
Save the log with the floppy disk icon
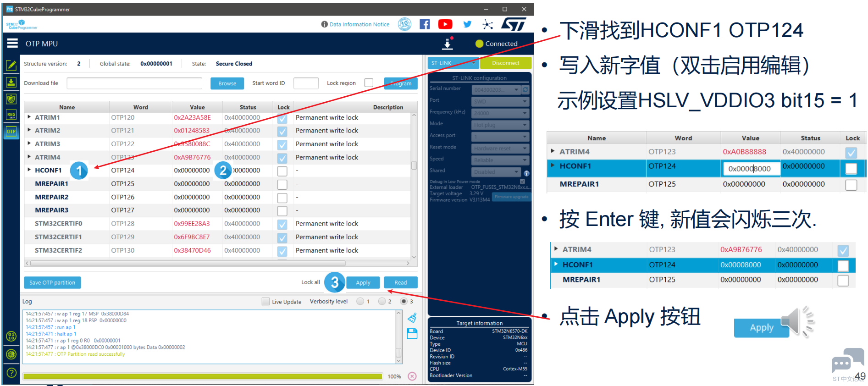coord(412,333)
